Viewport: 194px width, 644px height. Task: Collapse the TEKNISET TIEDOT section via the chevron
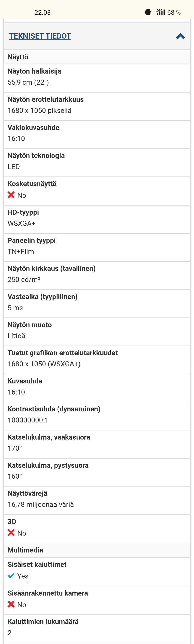pos(181,36)
